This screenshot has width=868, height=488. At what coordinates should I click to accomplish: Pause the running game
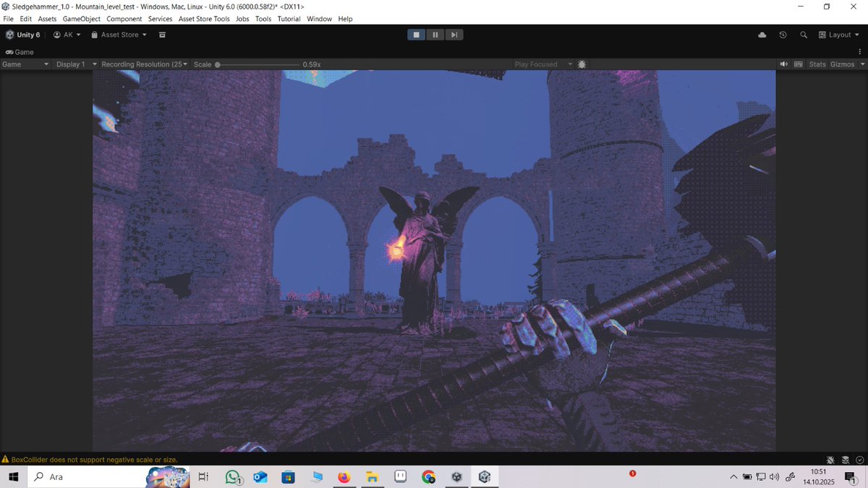pyautogui.click(x=435, y=34)
